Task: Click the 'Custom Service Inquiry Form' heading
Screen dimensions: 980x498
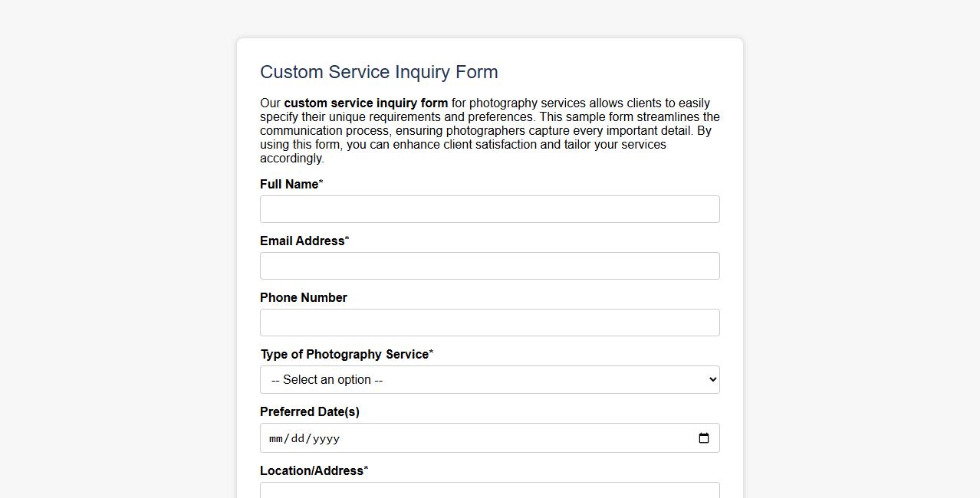Action: tap(379, 71)
